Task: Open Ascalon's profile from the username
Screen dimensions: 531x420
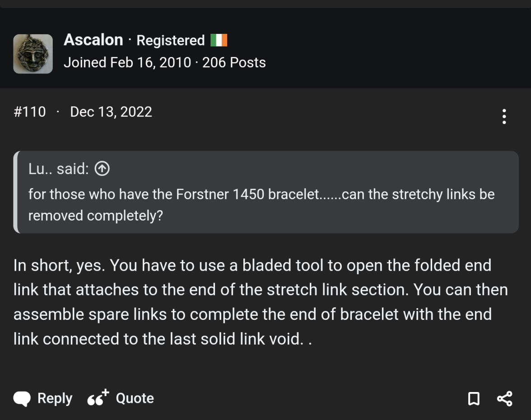Action: [x=93, y=40]
